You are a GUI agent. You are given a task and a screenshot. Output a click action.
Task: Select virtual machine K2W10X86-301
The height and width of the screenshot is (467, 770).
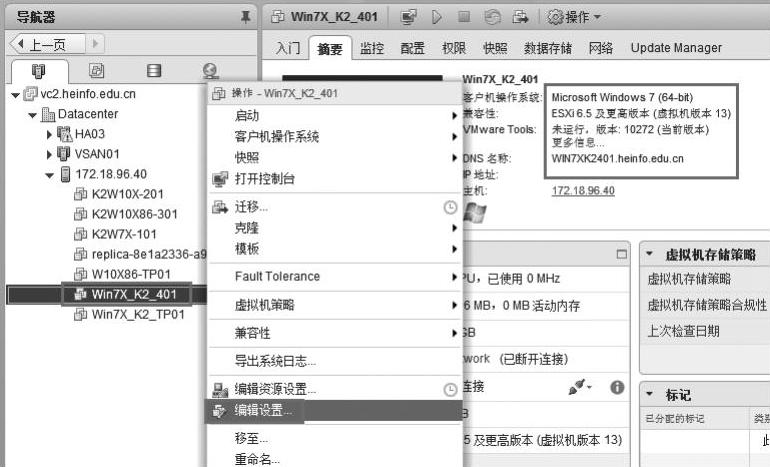(135, 215)
